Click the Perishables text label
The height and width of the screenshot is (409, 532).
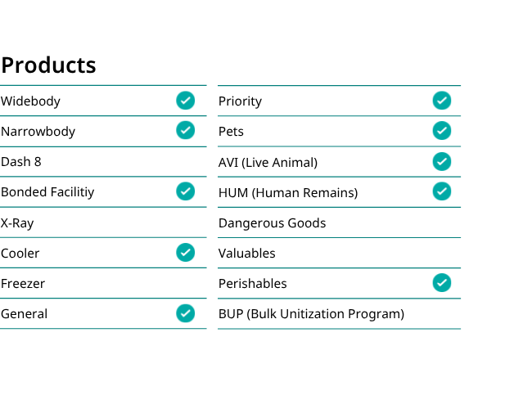(253, 284)
